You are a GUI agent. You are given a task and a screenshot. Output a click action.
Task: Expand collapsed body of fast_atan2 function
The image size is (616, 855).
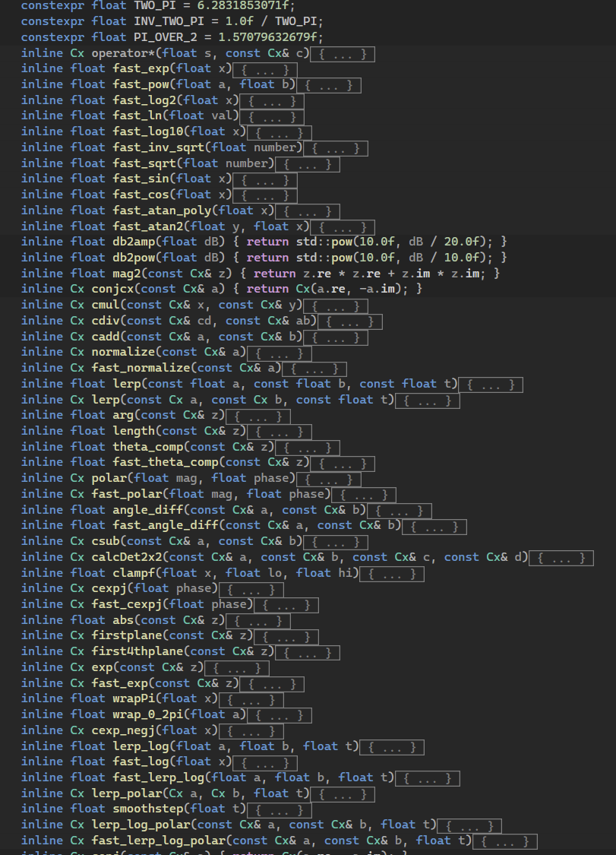[343, 226]
